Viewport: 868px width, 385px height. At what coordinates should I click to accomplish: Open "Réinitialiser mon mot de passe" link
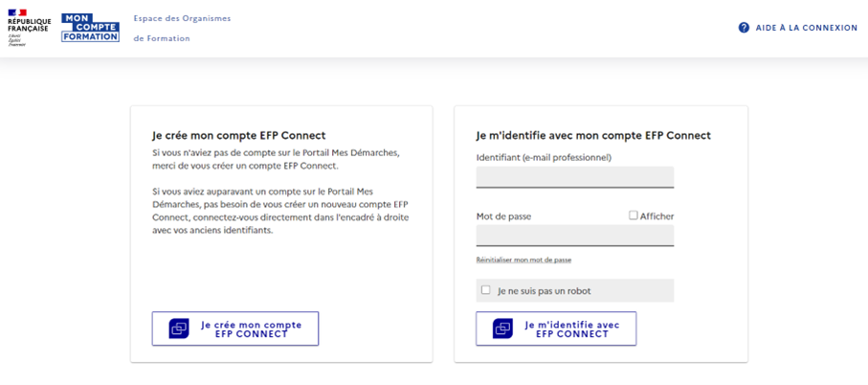pos(523,260)
